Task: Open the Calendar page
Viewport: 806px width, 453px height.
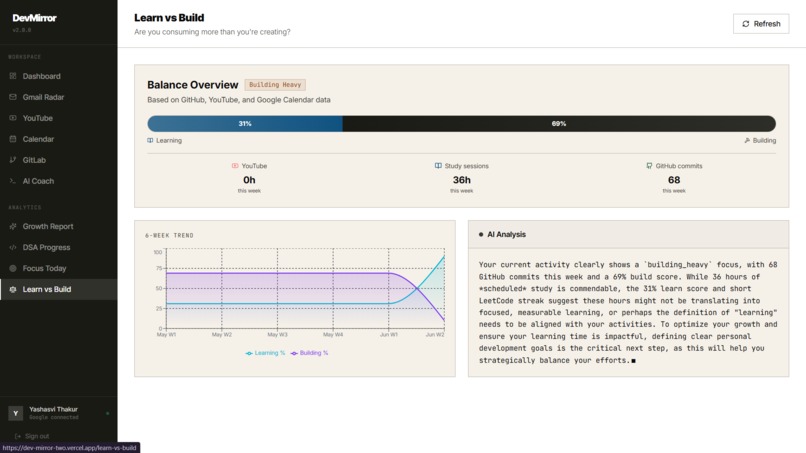Action: coord(59,139)
